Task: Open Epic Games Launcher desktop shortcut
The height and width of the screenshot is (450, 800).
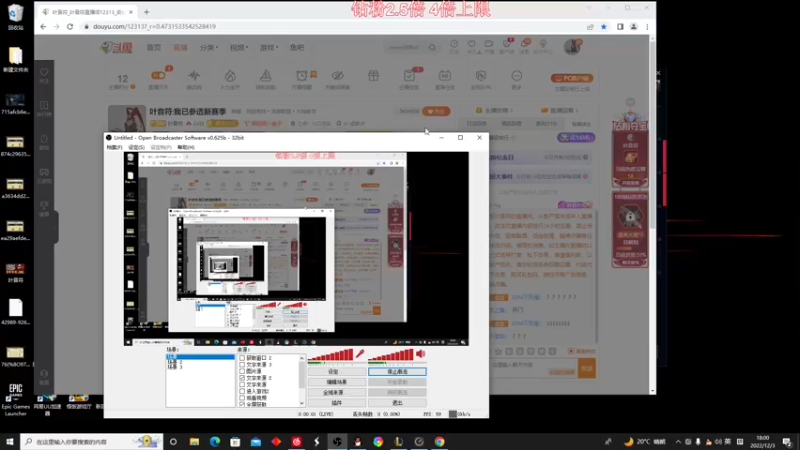Action: coord(15,399)
